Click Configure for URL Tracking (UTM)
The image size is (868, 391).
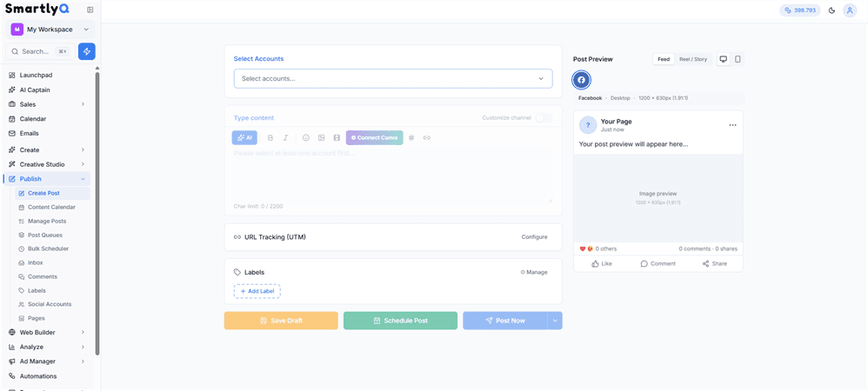534,236
